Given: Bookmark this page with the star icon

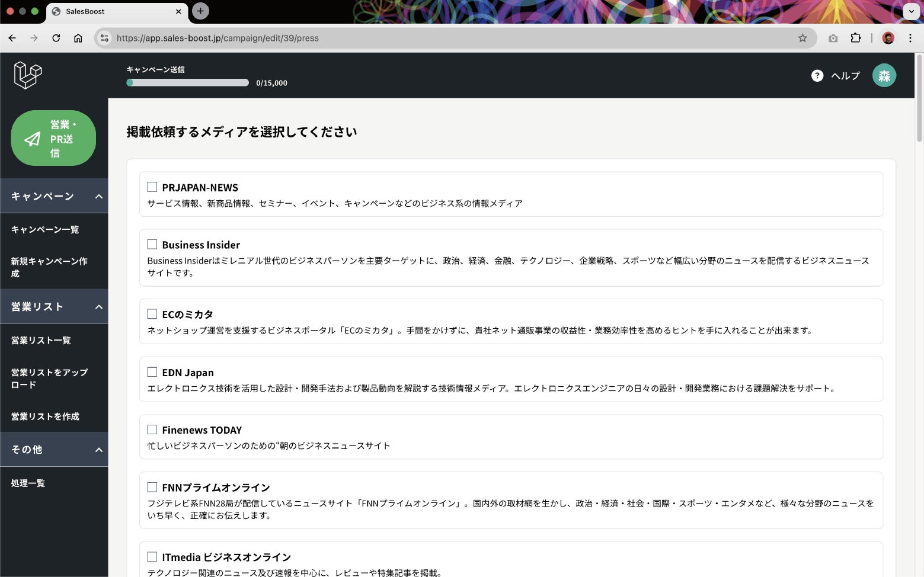Looking at the screenshot, I should pos(802,38).
